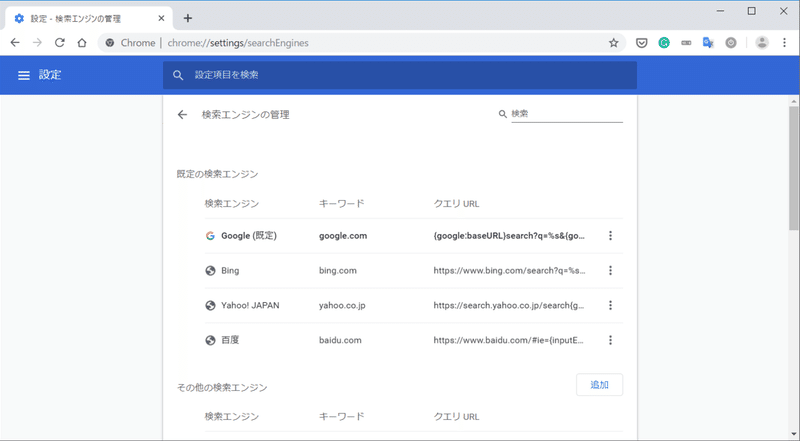This screenshot has width=800, height=441.
Task: Open the Chrome three-dot main menu
Action: point(784,43)
